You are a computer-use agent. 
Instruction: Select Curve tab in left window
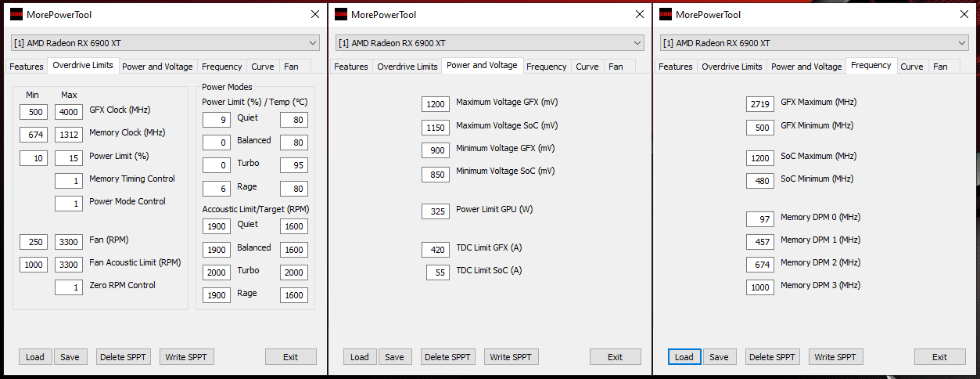click(262, 67)
